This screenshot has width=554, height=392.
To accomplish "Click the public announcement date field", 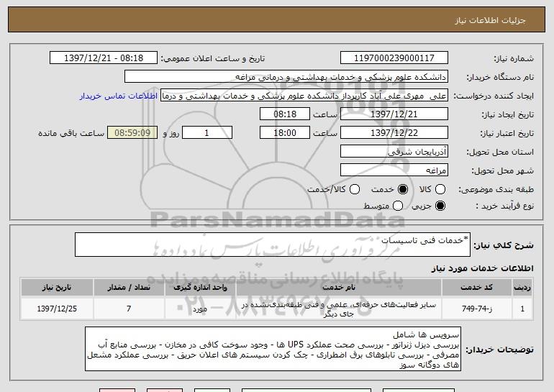I will [x=104, y=58].
